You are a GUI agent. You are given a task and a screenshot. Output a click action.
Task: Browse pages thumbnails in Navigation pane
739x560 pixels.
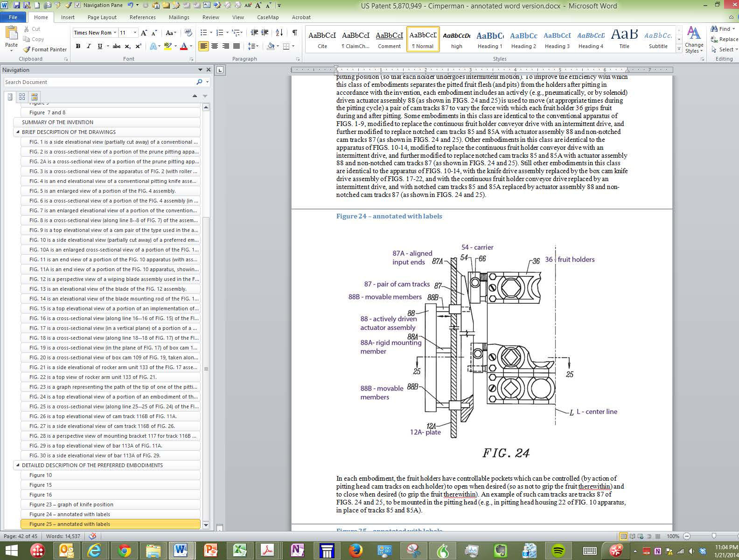click(22, 97)
